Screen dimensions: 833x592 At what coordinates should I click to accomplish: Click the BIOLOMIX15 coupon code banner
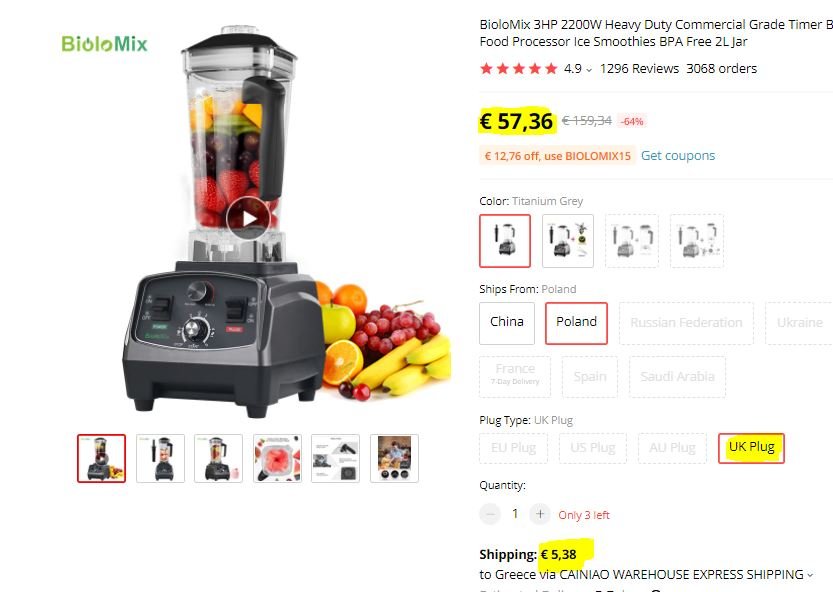[557, 156]
